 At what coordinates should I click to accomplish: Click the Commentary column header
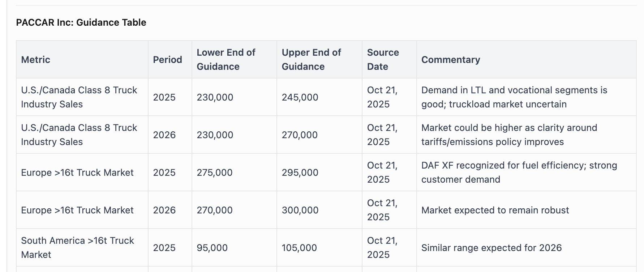pos(451,60)
